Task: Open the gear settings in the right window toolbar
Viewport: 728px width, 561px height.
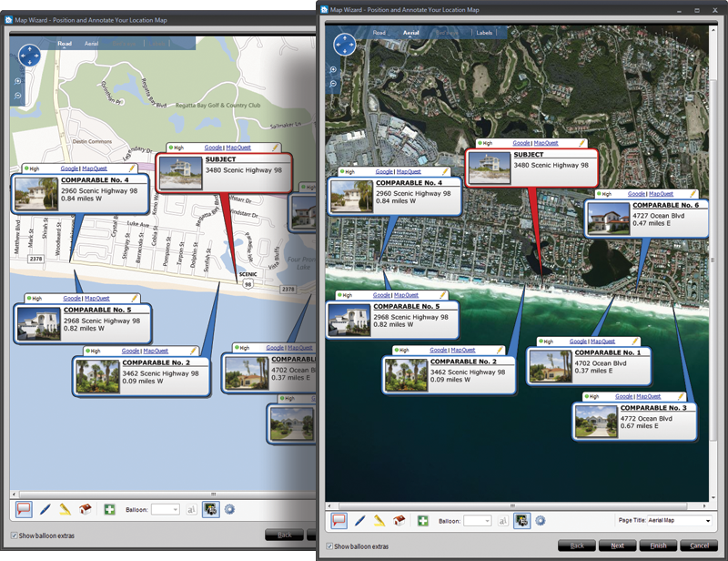Action: pos(540,521)
